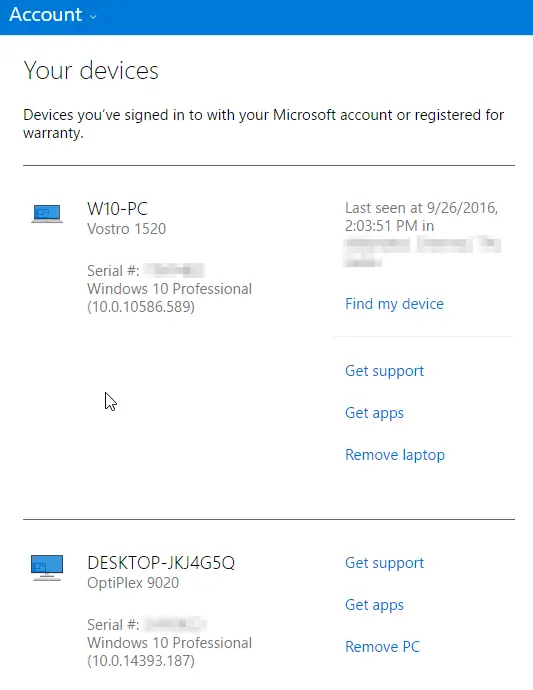533x690 pixels.
Task: Click Get support for DESKTOP-JKJ4G5Q
Action: pos(384,563)
